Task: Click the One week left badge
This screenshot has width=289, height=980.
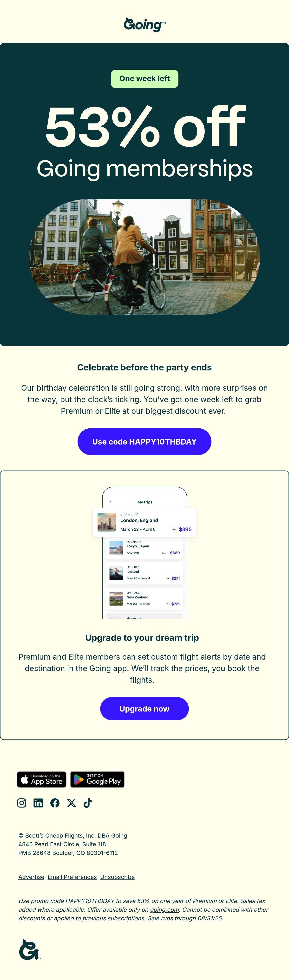Action: click(145, 79)
